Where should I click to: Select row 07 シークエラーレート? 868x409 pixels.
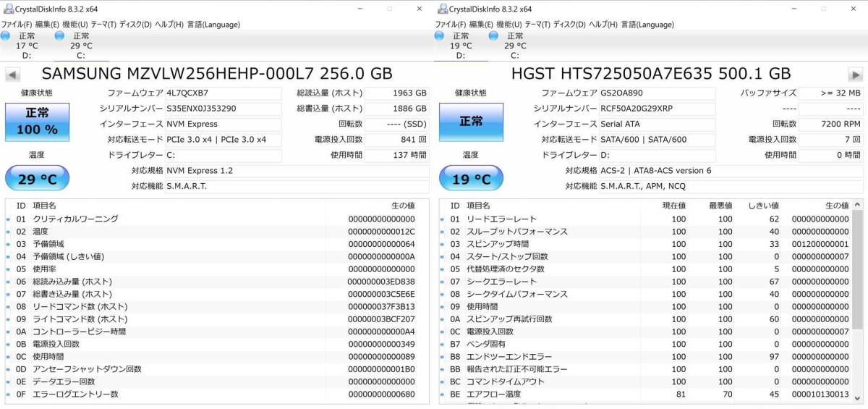point(645,282)
